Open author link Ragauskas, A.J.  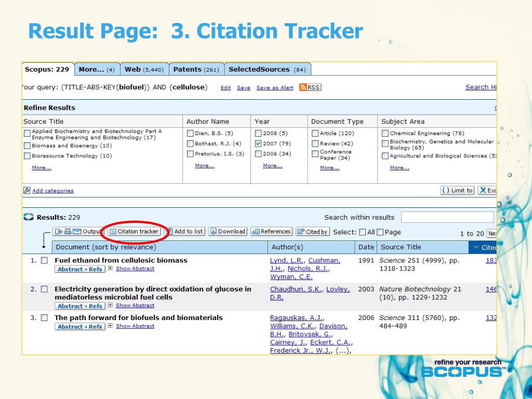tap(297, 317)
